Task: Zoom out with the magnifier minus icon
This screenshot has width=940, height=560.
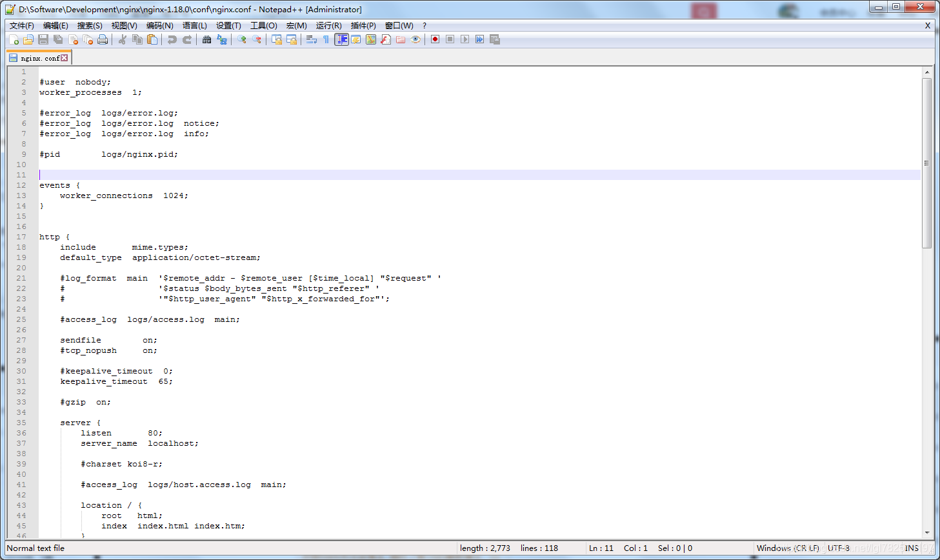Action: [257, 39]
